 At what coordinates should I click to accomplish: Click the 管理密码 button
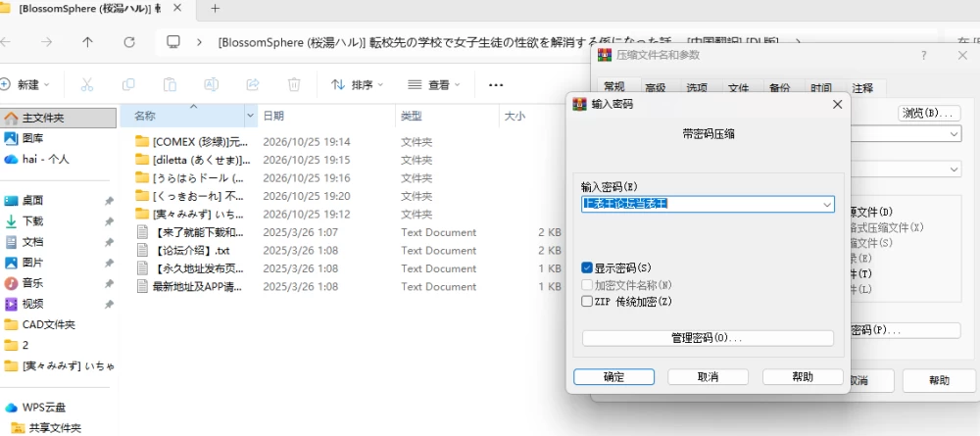click(x=708, y=338)
